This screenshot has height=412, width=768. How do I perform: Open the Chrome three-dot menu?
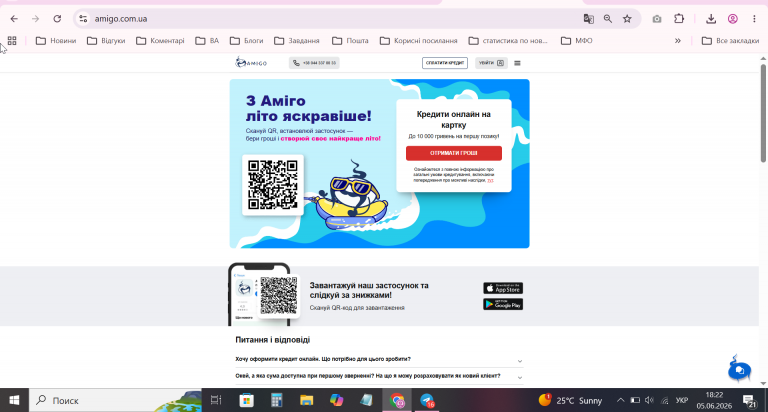coord(754,19)
